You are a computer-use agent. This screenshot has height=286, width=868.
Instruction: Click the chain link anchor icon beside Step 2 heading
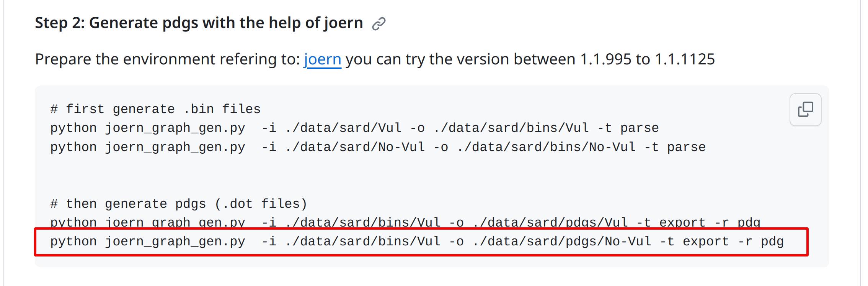click(379, 23)
